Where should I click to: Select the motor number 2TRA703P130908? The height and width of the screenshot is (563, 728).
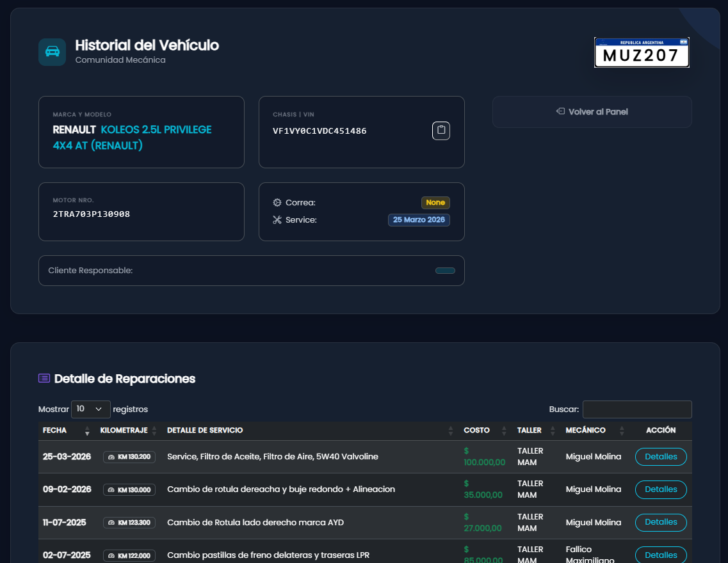[x=92, y=214]
